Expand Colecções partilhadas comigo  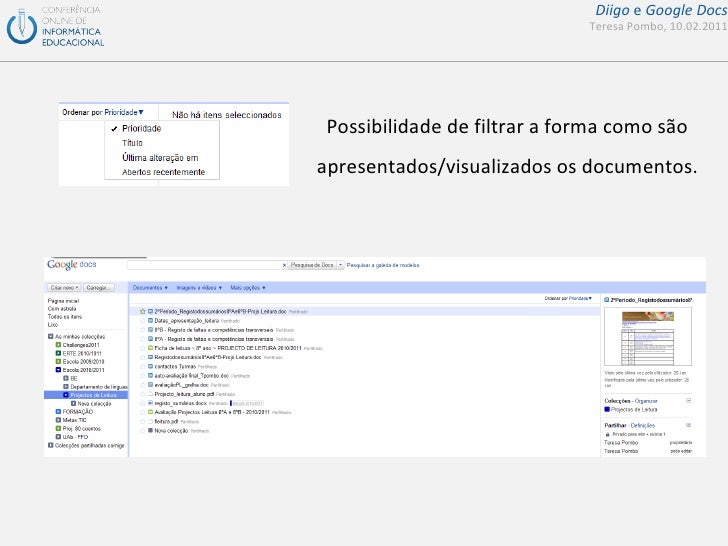[x=51, y=445]
